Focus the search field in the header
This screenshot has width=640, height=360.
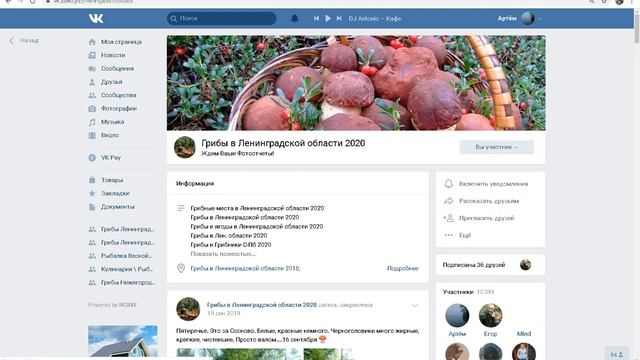pyautogui.click(x=221, y=18)
